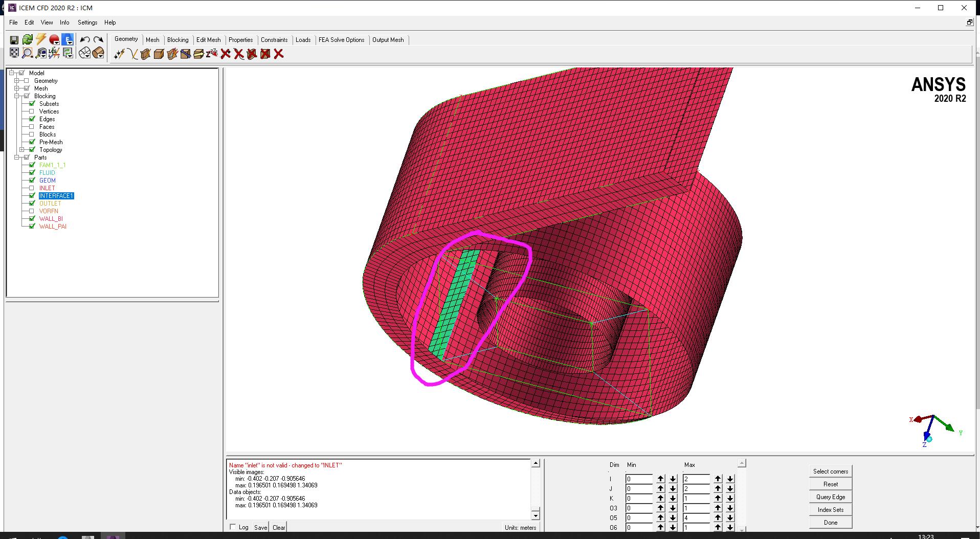Expand the Geometry tree node
This screenshot has height=539, width=980.
(x=17, y=81)
